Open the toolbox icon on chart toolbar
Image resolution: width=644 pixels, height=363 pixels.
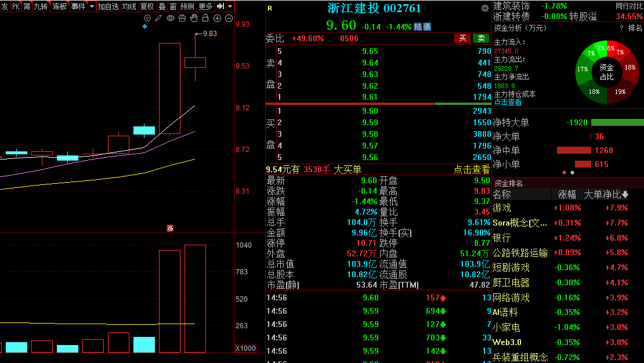click(x=182, y=18)
